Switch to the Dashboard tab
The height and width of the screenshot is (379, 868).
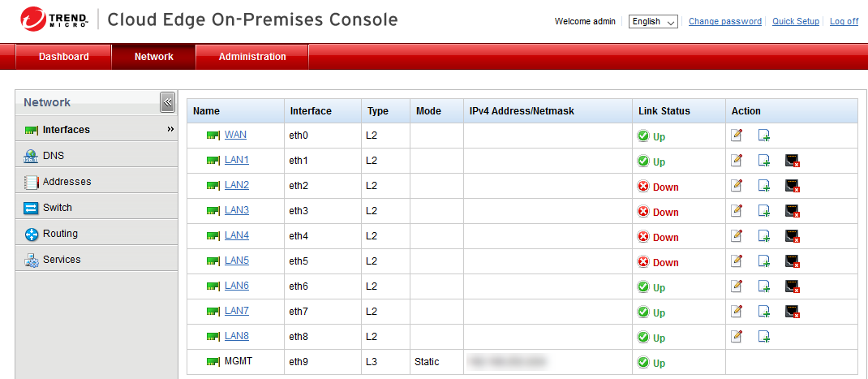[63, 57]
